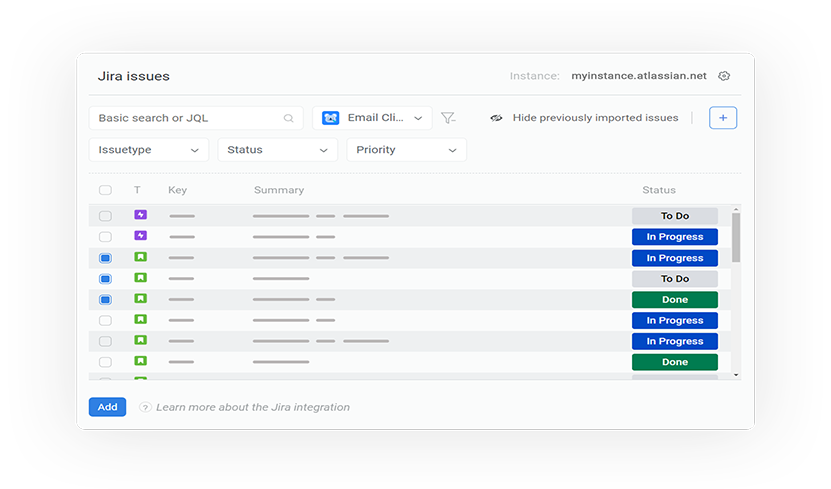Expand the Issuetype dropdown
The width and height of the screenshot is (831, 489).
pos(149,149)
